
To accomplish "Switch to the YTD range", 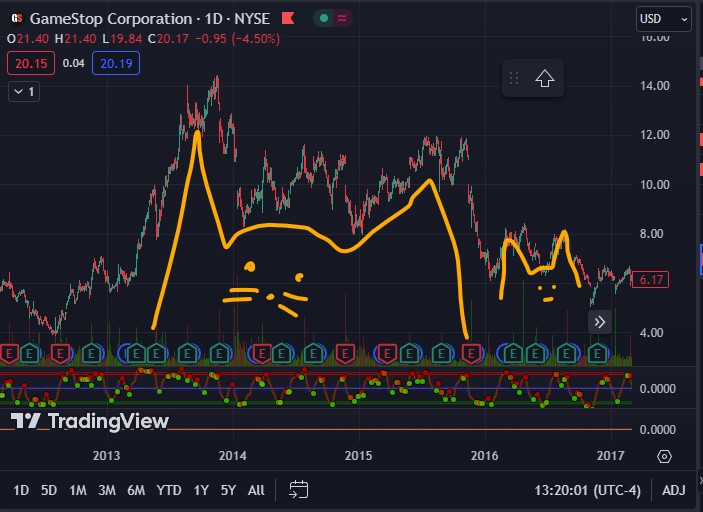I will [169, 489].
